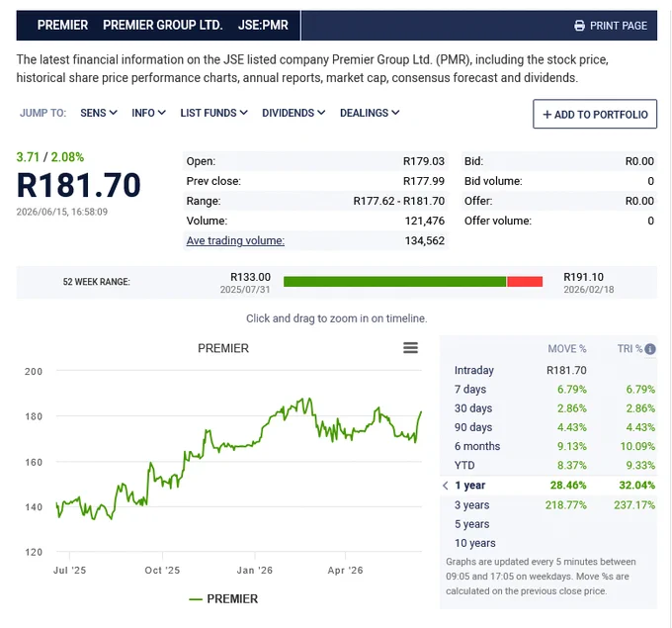The width and height of the screenshot is (672, 628).
Task: Click the red part of the 52 week range bar
Action: pos(525,282)
